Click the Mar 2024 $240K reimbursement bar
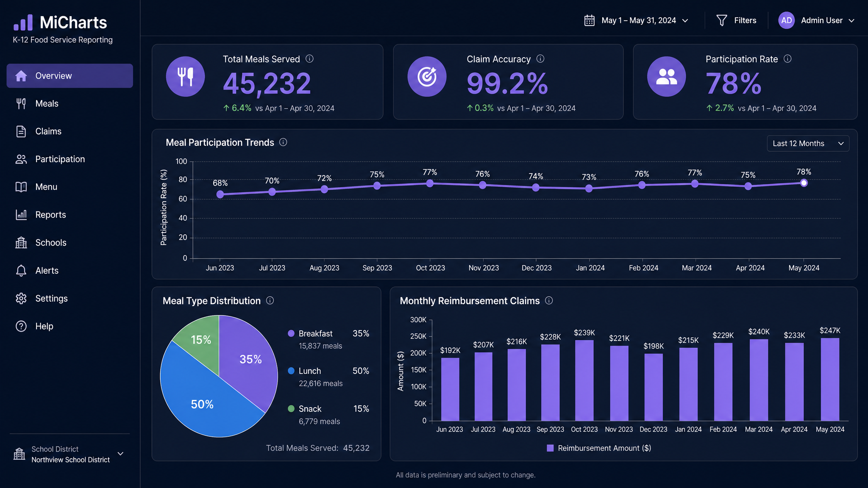Image resolution: width=868 pixels, height=488 pixels. coord(759,380)
